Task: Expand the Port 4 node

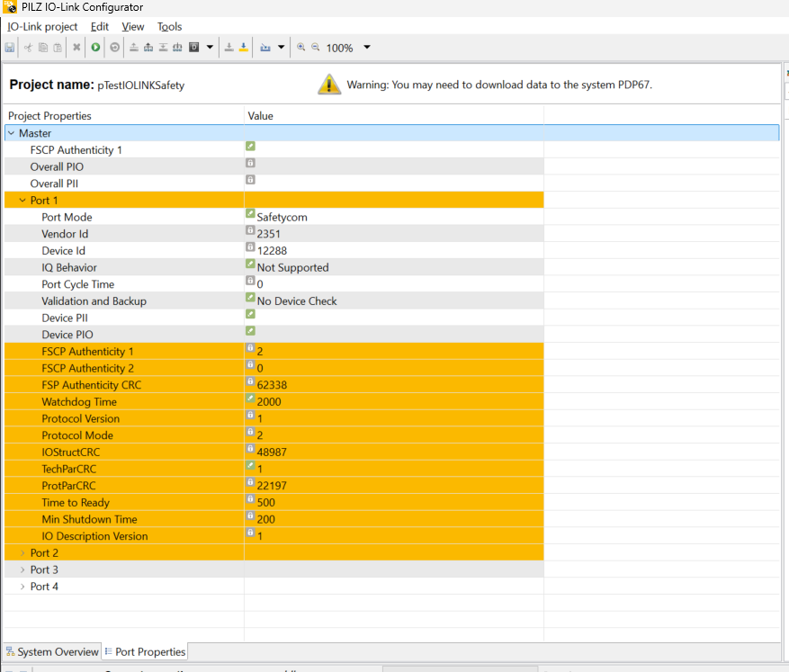Action: tap(22, 587)
